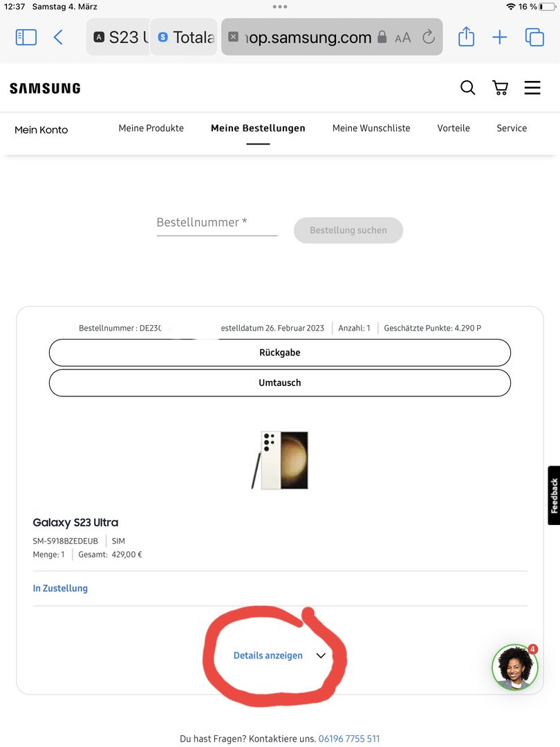Open the shopping cart icon
Image resolution: width=560 pixels, height=747 pixels.
tap(500, 88)
